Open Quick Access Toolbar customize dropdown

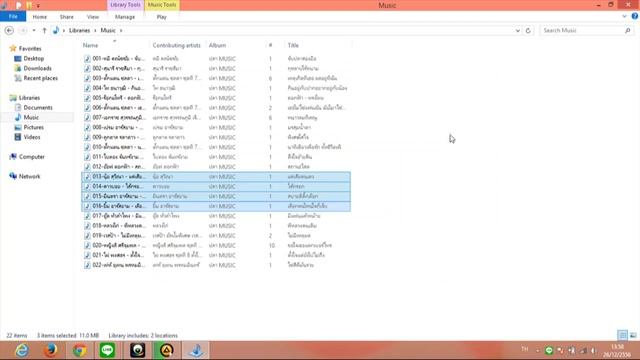point(38,6)
